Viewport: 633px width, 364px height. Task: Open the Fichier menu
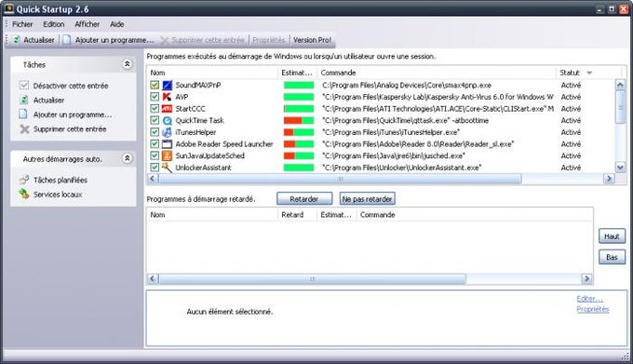[22, 24]
